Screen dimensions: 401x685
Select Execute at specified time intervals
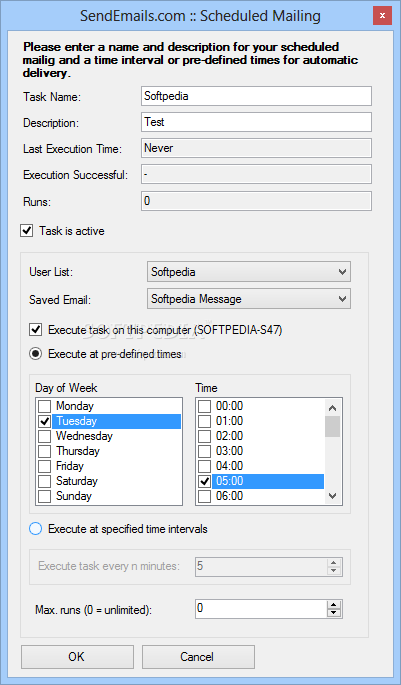pos(35,529)
